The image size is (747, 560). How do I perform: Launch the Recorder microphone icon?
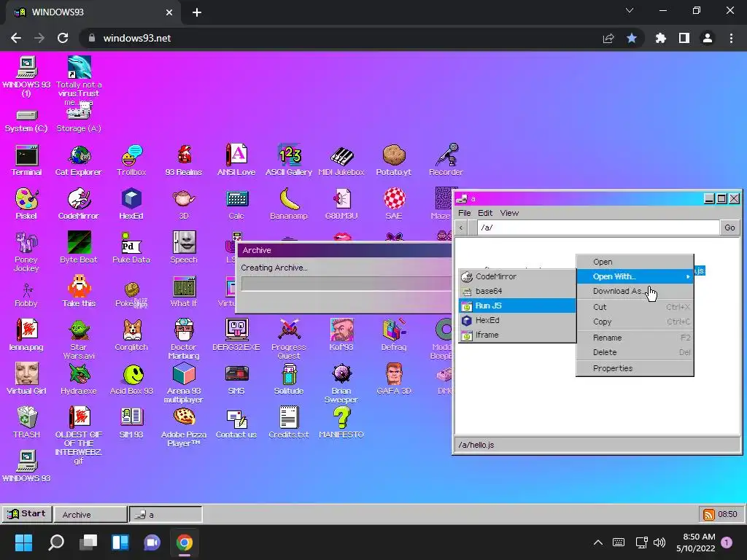[446, 160]
